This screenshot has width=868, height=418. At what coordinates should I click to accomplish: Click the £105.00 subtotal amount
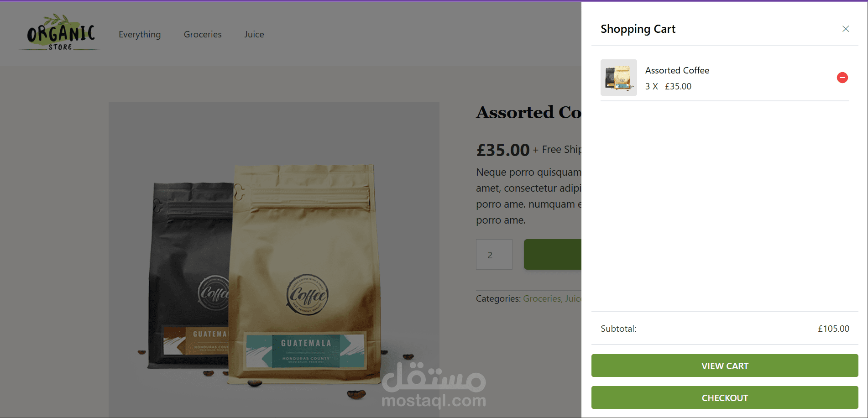coord(833,329)
